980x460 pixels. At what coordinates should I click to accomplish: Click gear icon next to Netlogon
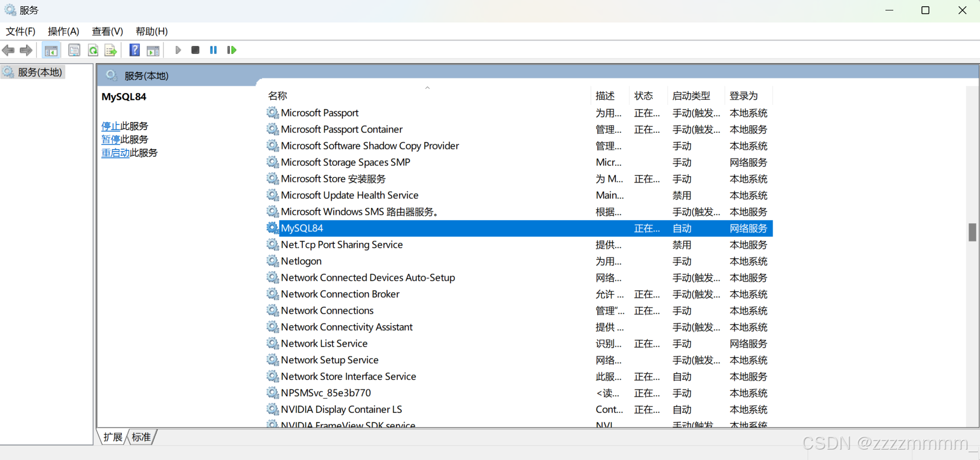click(x=273, y=261)
